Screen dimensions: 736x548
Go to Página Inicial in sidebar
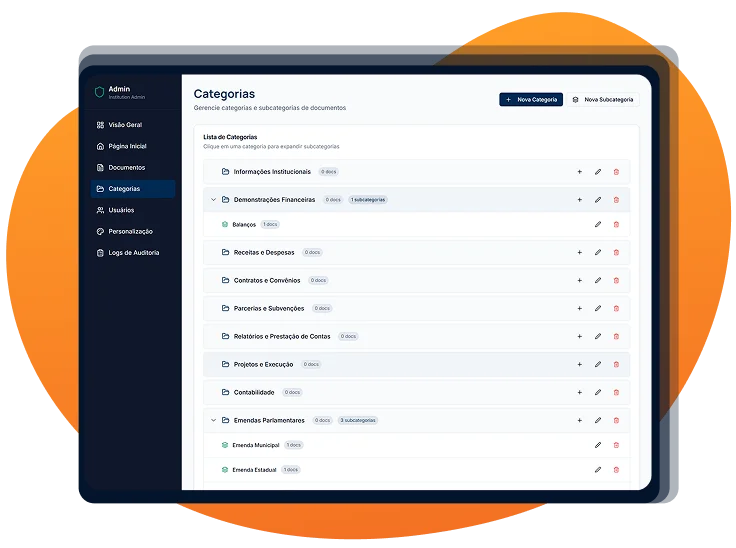[133, 146]
